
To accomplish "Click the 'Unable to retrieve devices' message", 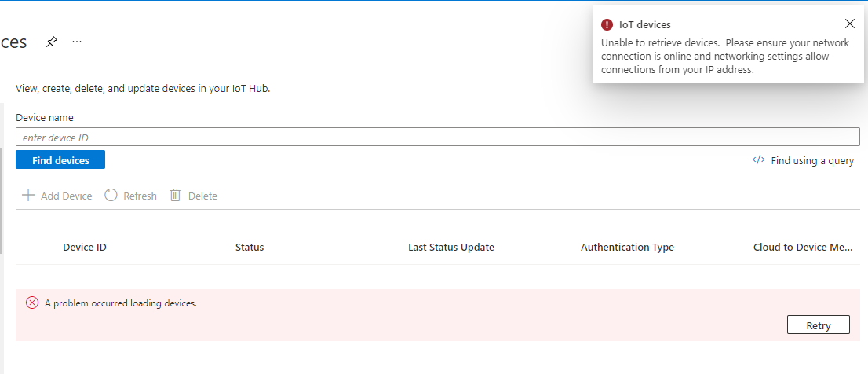I will point(725,57).
